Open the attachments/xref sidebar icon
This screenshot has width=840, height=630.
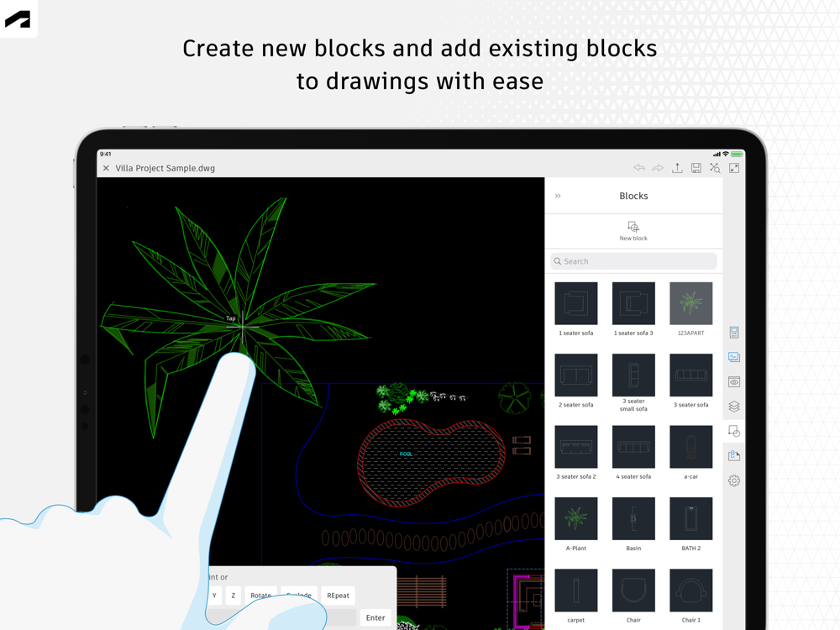coord(734,456)
